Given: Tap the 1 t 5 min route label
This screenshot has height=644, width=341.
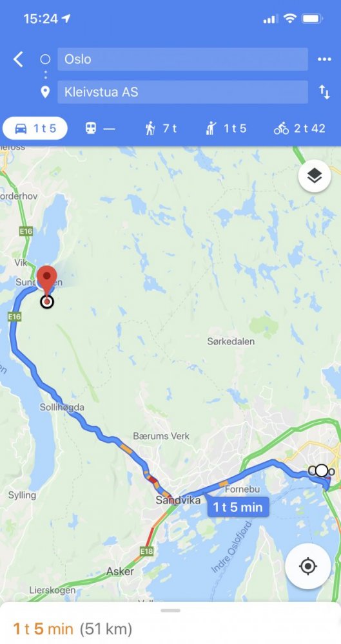Looking at the screenshot, I should [x=238, y=507].
